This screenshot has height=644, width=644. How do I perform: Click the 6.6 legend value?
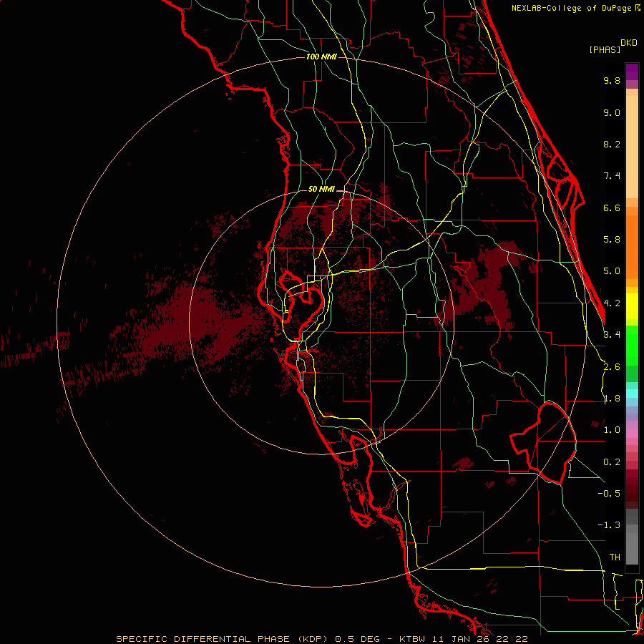point(612,208)
